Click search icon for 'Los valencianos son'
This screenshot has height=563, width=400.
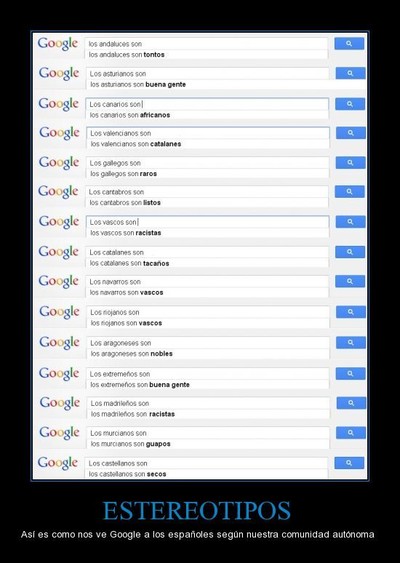click(351, 133)
